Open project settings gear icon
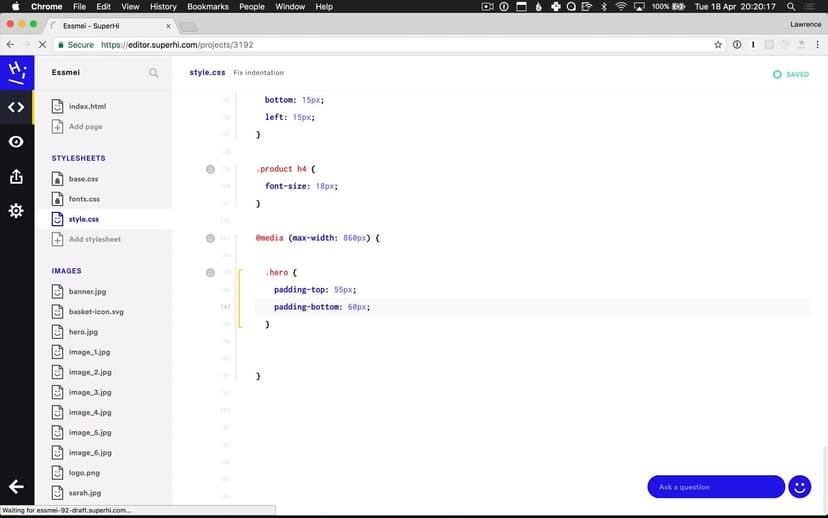 16,211
